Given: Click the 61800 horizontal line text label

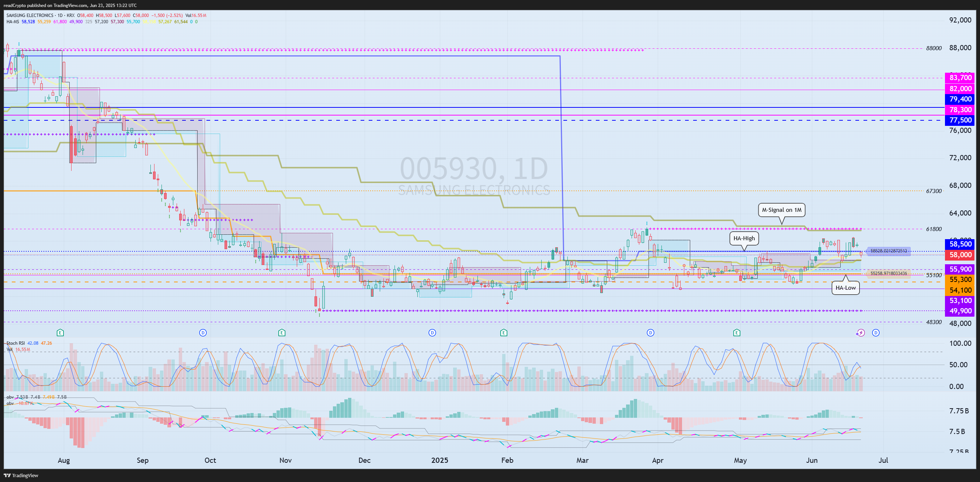Looking at the screenshot, I should [934, 229].
